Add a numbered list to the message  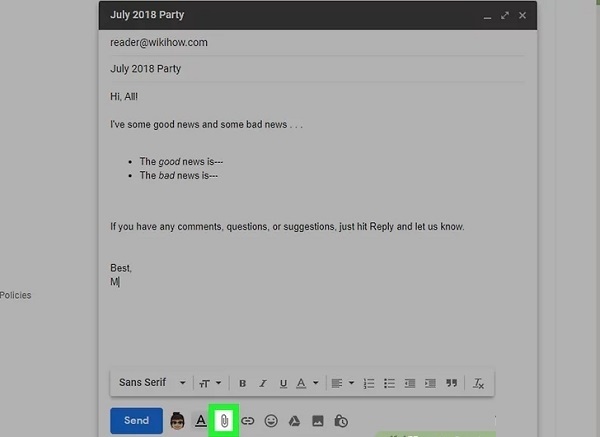click(x=368, y=383)
